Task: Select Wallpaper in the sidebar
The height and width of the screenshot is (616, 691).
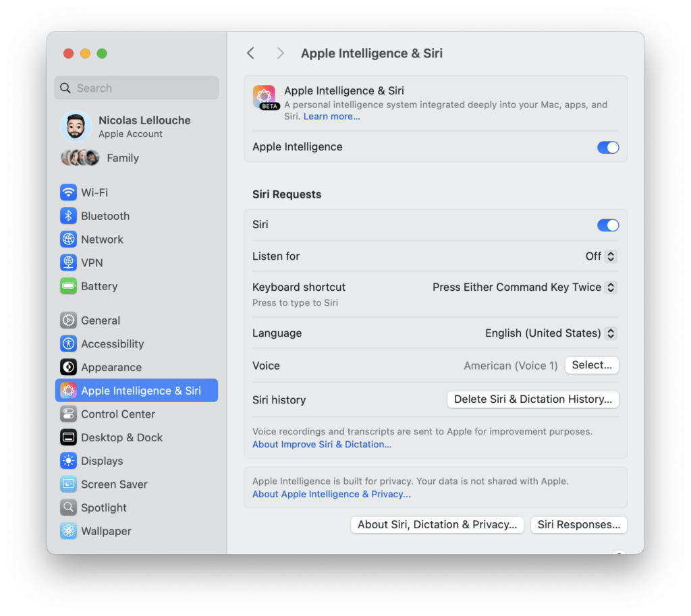Action: click(136, 530)
